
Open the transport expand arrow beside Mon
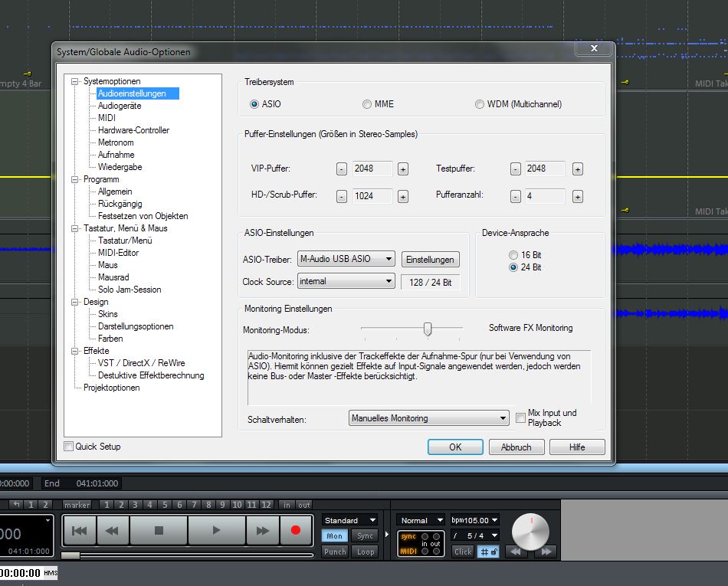387,535
